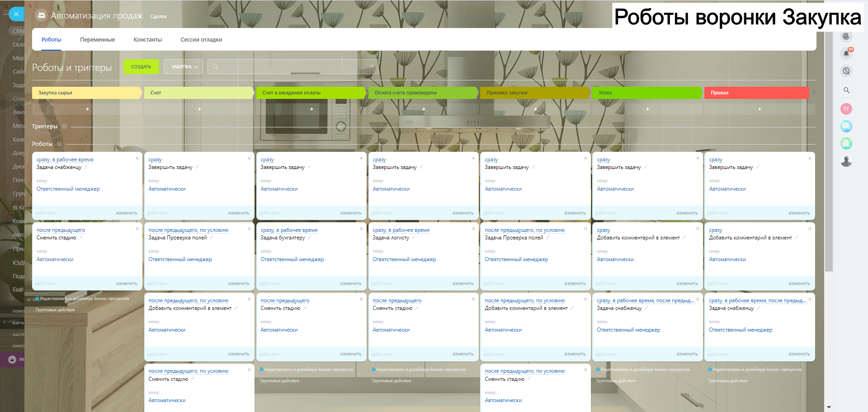The image size is (868, 412).
Task: Open Задача Проверка полей title in Счет column
Action: click(x=178, y=238)
